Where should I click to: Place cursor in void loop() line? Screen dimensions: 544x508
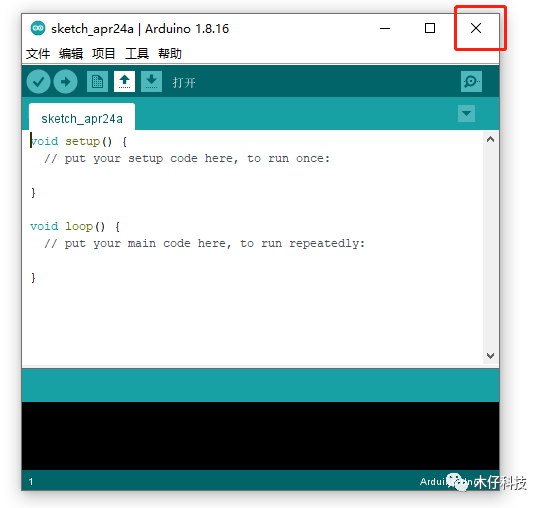(x=75, y=227)
